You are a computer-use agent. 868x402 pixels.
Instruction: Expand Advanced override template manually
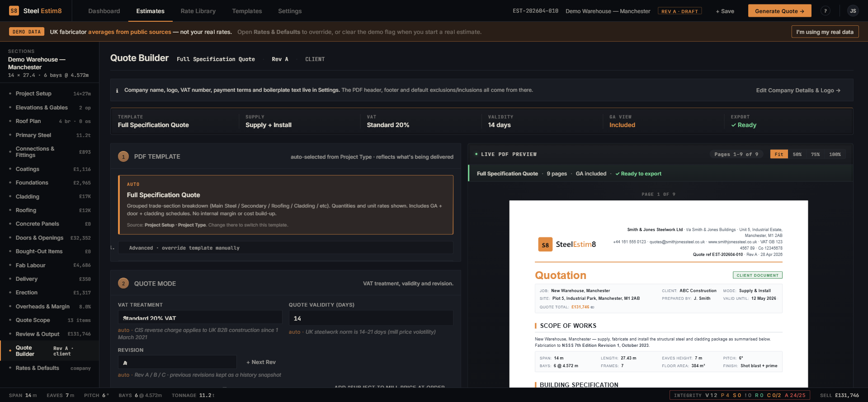pos(286,248)
